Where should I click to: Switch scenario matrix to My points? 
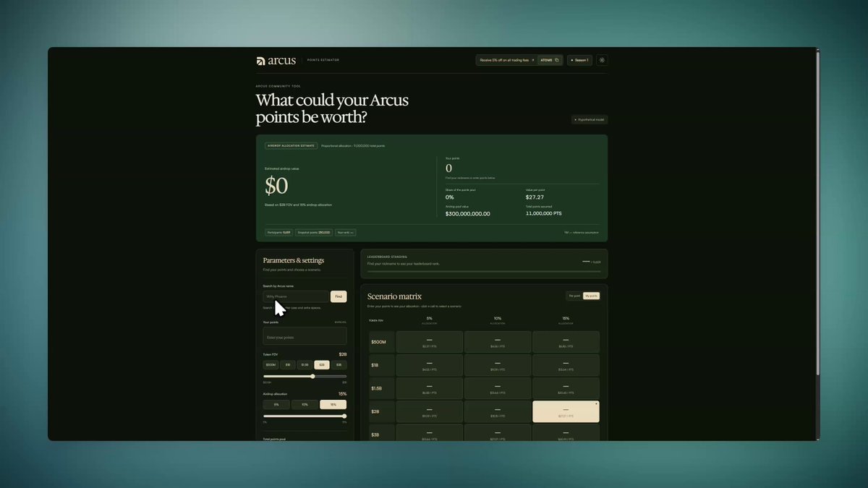pyautogui.click(x=591, y=296)
